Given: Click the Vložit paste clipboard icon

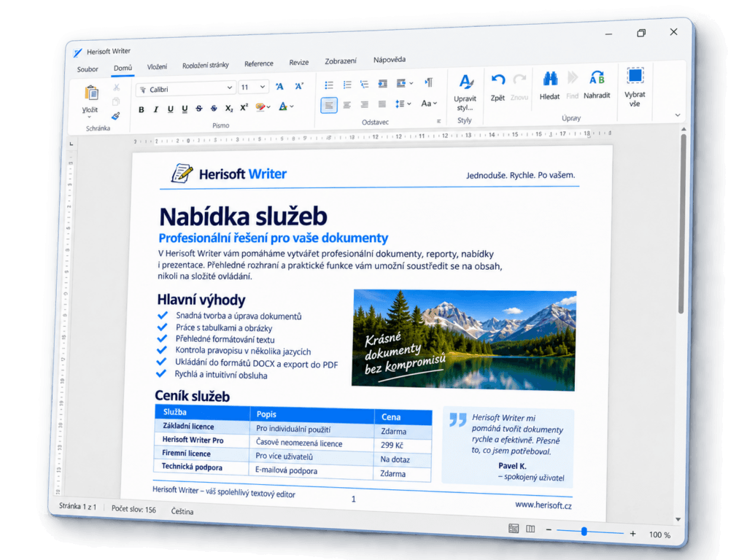Looking at the screenshot, I should [x=91, y=93].
